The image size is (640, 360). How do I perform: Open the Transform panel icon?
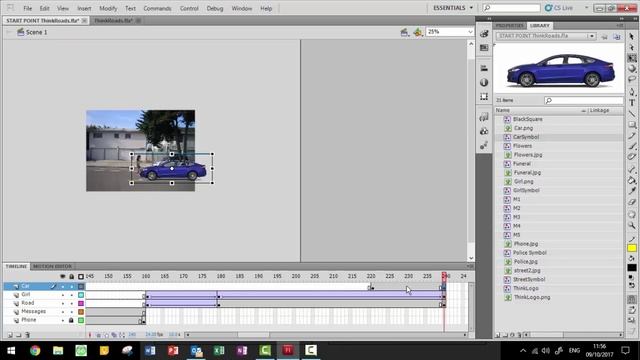pyautogui.click(x=484, y=97)
